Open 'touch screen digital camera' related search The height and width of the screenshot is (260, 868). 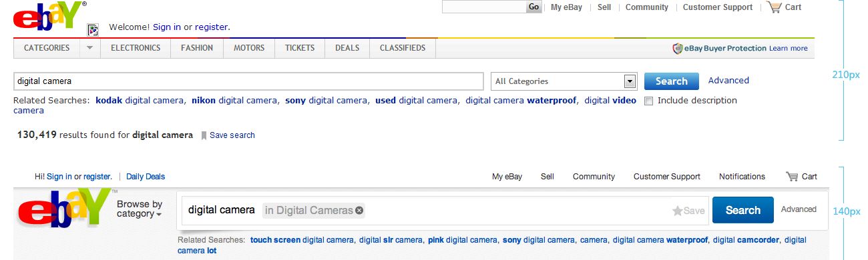tap(302, 240)
